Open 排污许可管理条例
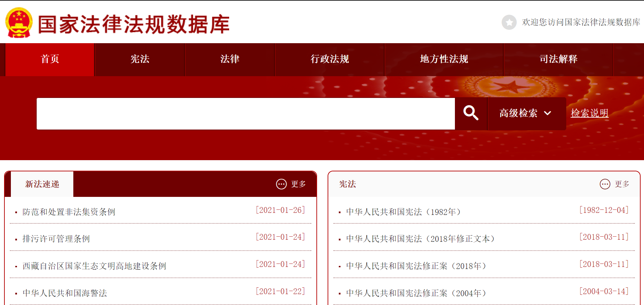Viewport: 644px width, 305px height. [56, 239]
